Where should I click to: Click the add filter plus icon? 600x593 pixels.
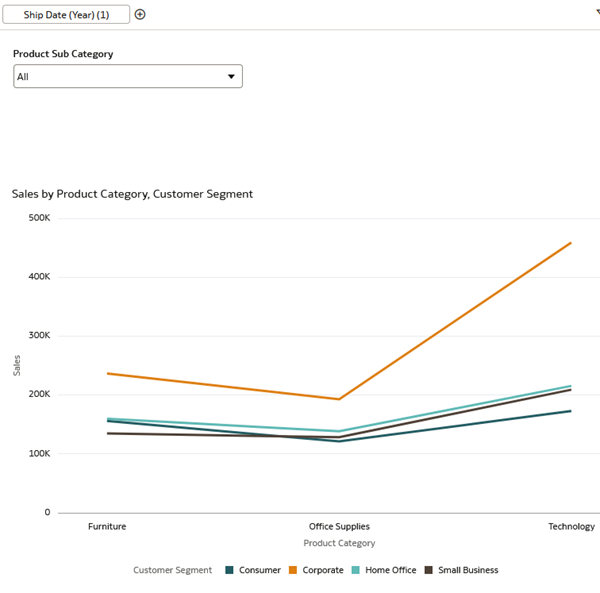click(x=140, y=14)
